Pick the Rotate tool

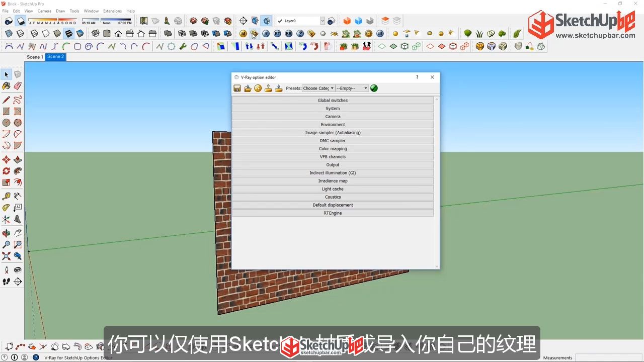6,171
